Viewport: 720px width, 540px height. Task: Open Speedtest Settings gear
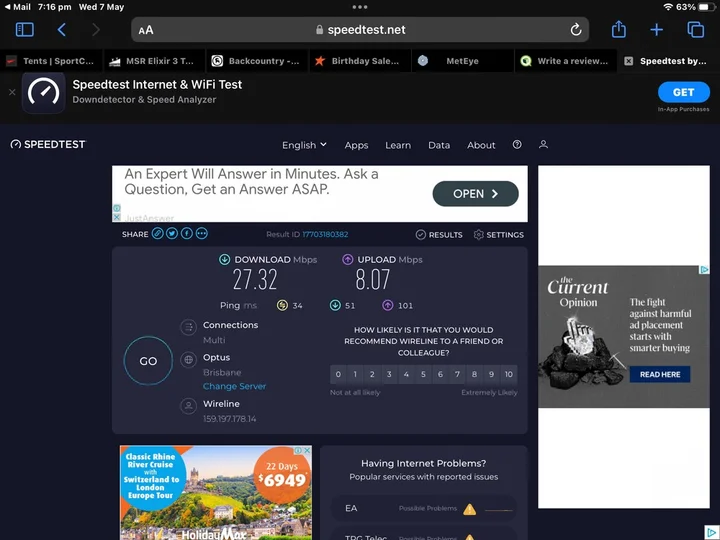498,235
